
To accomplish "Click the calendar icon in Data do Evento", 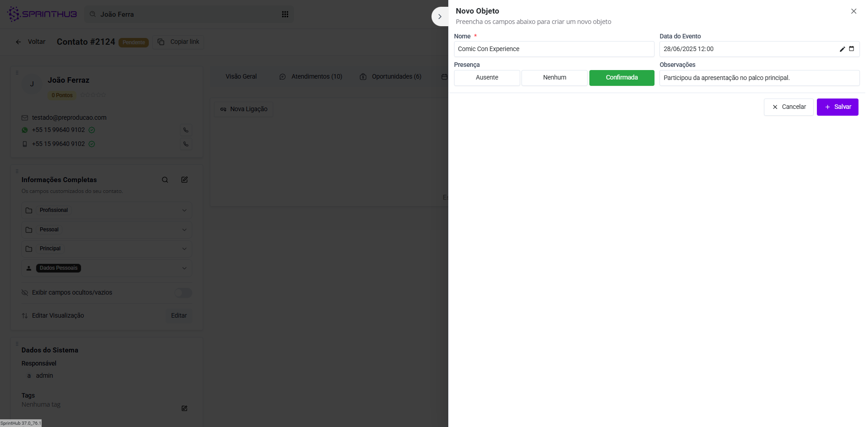I will (x=851, y=49).
